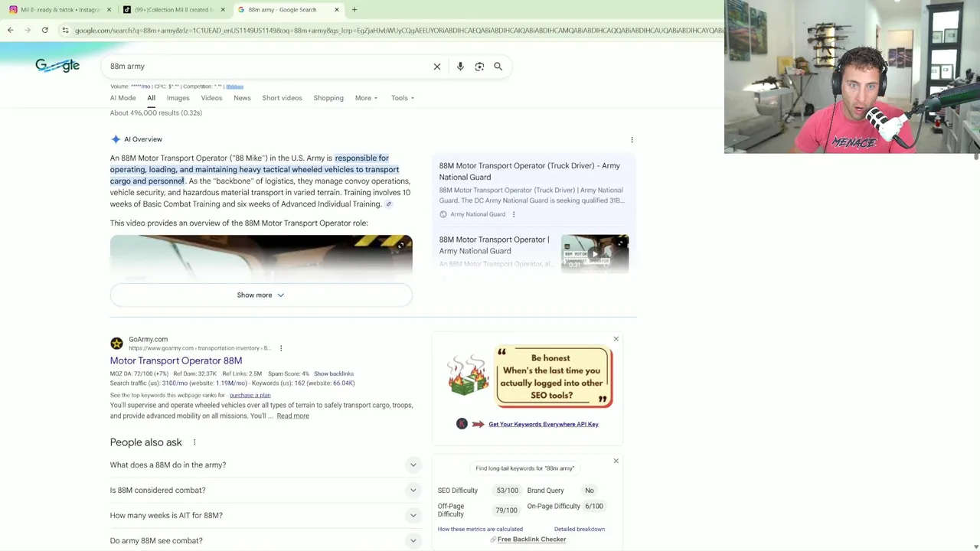This screenshot has height=551, width=980.
Task: Click Read more on GoArmy snippet
Action: 292,416
